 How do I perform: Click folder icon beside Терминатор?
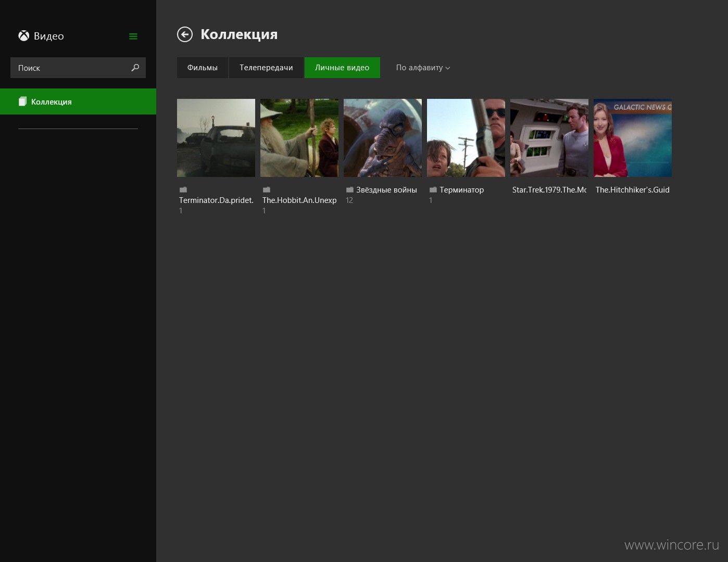(433, 190)
